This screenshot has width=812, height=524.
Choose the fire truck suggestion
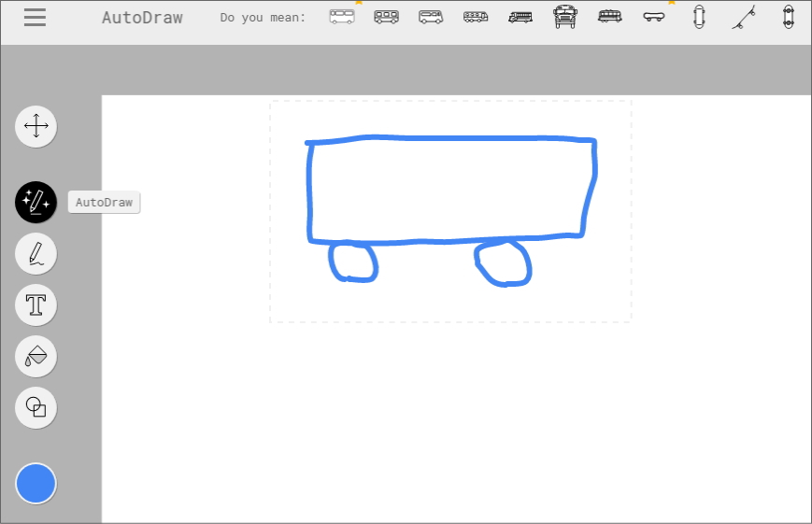coord(520,17)
